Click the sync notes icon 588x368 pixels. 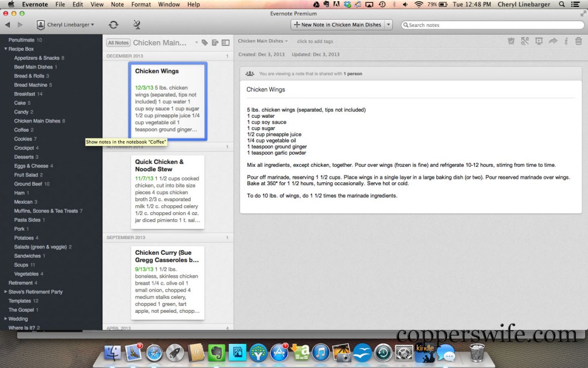(x=113, y=25)
